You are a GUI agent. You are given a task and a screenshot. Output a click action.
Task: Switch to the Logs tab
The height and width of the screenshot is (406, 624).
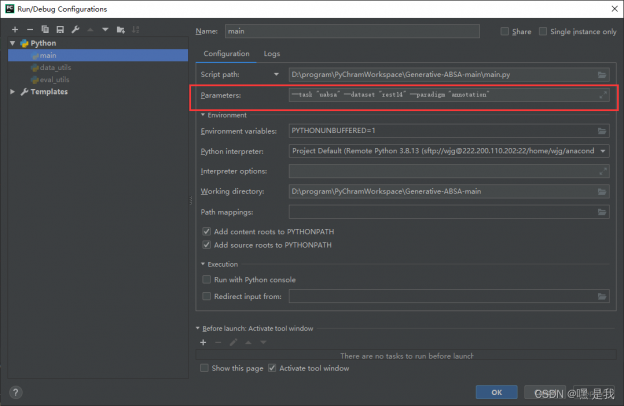coord(272,54)
